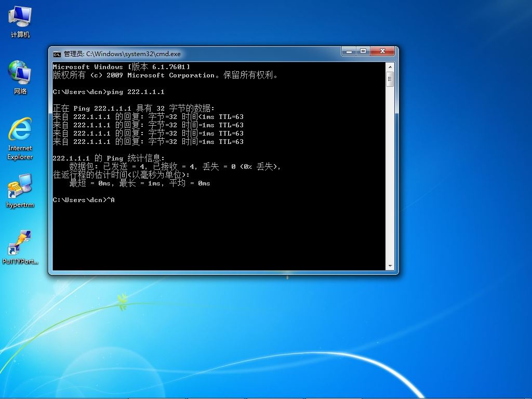This screenshot has height=399, width=532.
Task: Close the cmd.exe window
Action: pyautogui.click(x=382, y=51)
